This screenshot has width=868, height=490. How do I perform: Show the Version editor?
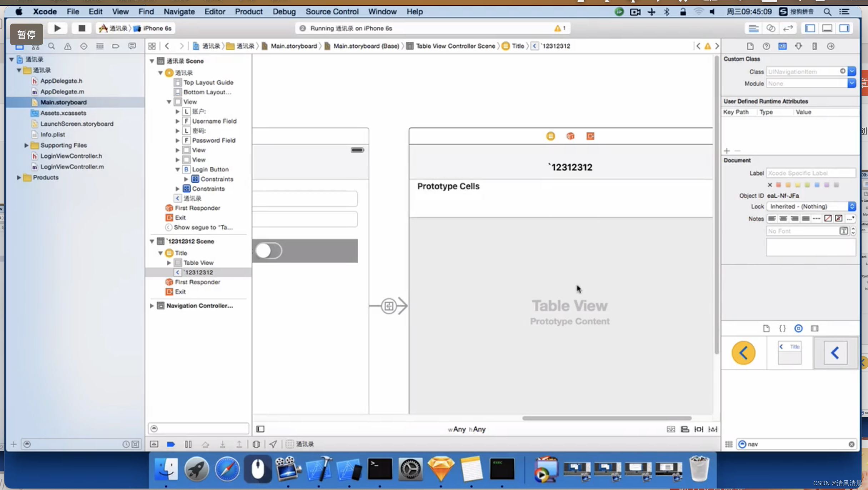point(788,28)
